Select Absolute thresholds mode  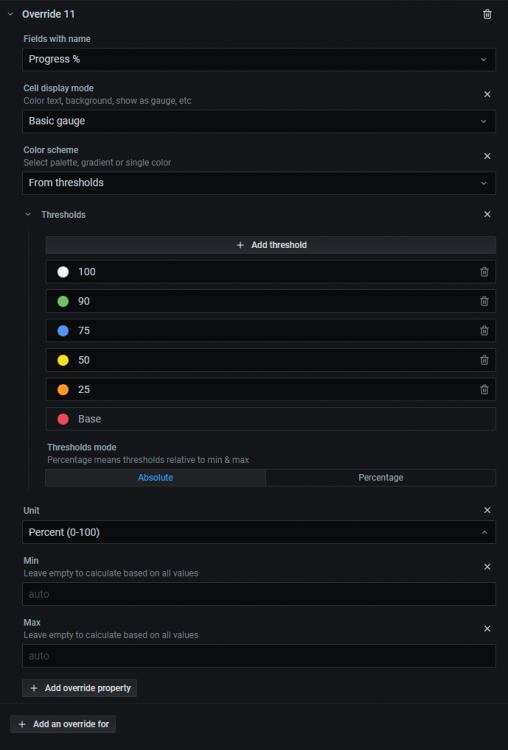155,478
